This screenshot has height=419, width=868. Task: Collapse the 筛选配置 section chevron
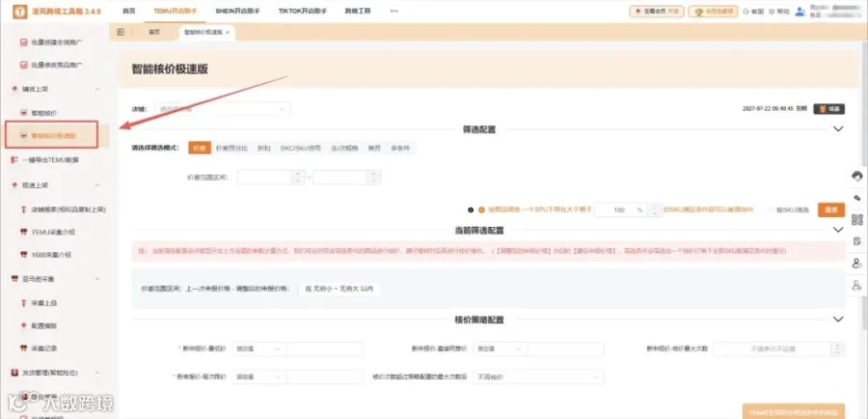pos(838,129)
